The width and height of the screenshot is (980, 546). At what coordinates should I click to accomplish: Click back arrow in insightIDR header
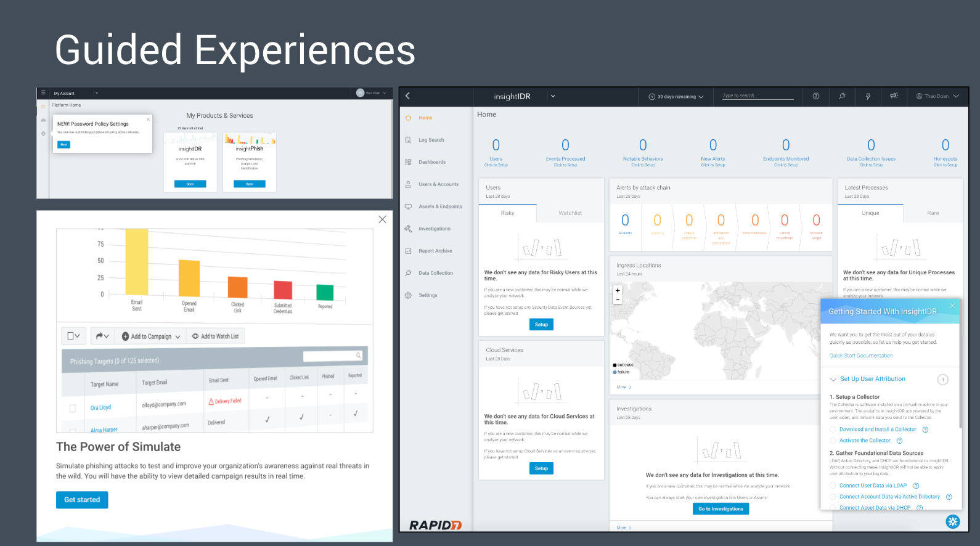(x=407, y=96)
